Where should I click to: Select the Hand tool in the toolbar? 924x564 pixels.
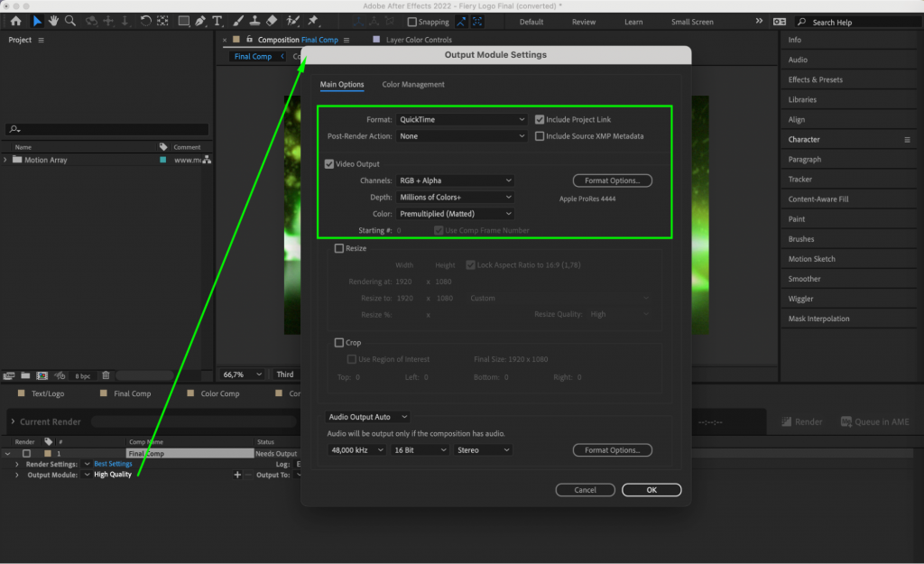pyautogui.click(x=53, y=21)
